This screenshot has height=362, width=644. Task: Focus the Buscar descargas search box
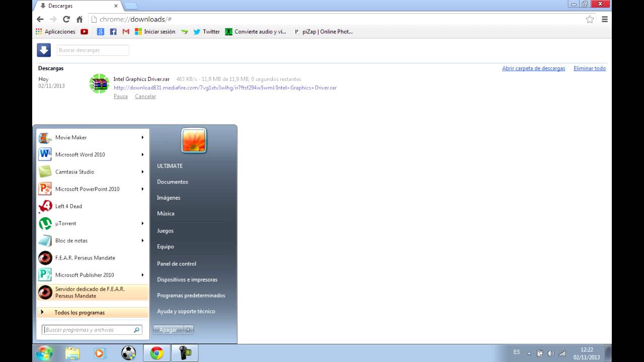tap(93, 50)
